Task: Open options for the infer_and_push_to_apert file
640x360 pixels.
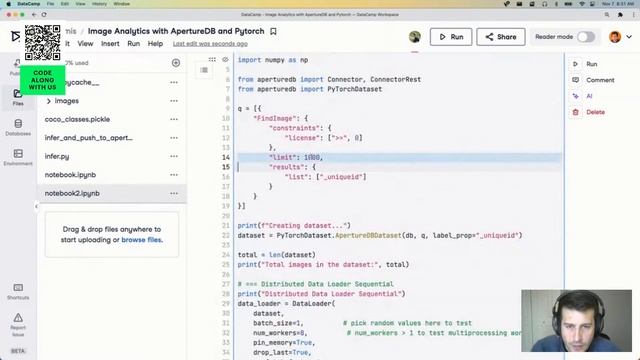Action: (174, 138)
